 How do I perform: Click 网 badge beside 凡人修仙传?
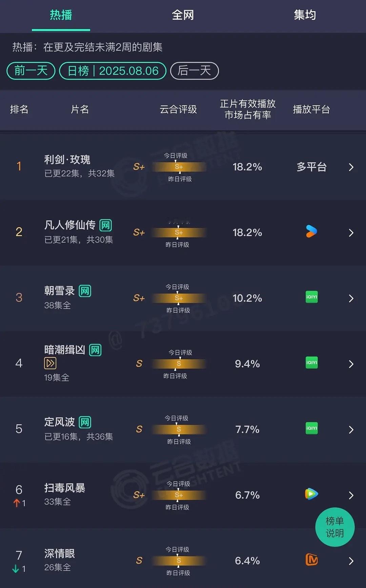(x=105, y=225)
